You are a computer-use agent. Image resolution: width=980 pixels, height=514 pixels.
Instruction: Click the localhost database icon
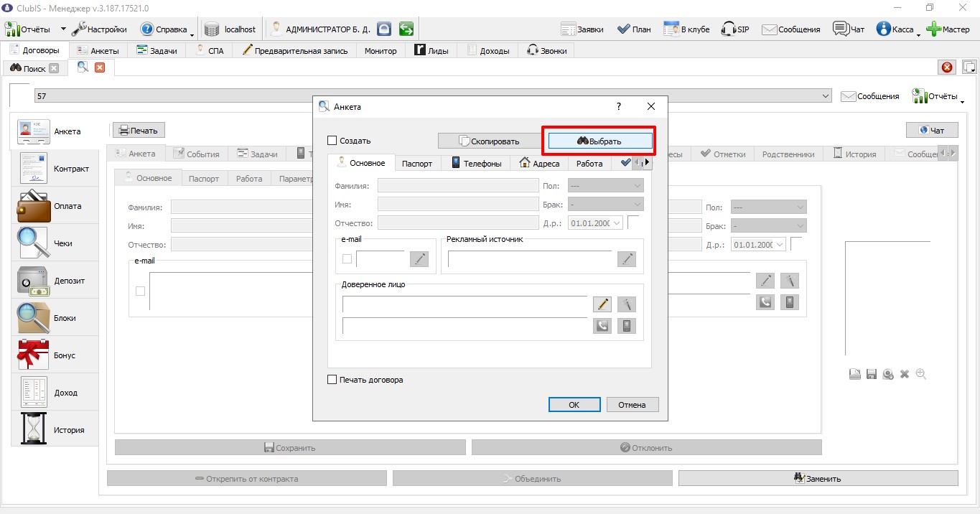(x=211, y=29)
